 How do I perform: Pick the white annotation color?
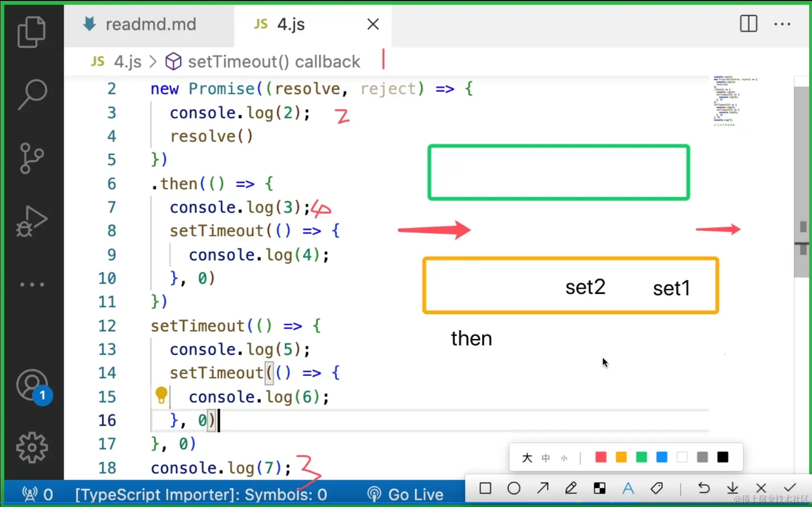point(682,457)
